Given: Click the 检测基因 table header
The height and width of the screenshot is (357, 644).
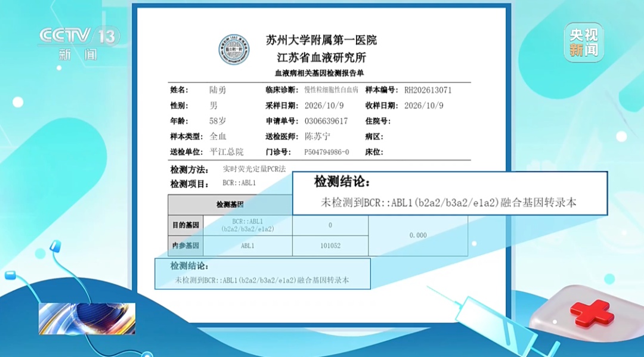Looking at the screenshot, I should coord(230,204).
